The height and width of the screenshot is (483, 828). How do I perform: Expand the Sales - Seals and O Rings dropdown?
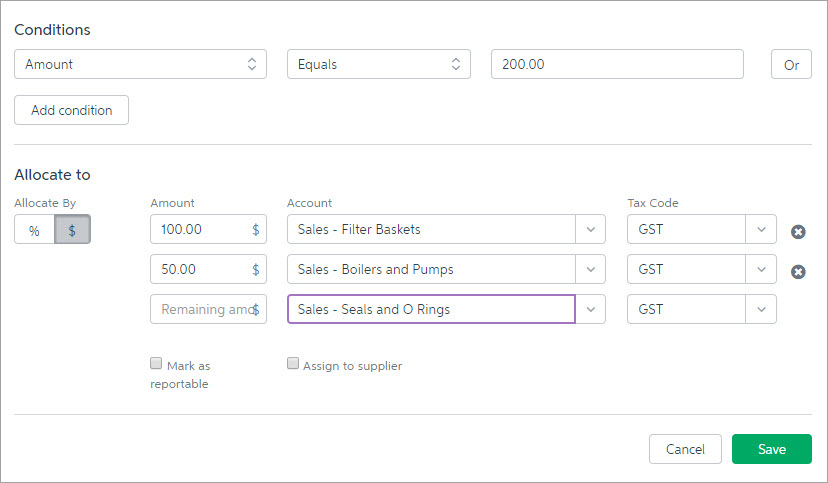[x=590, y=309]
